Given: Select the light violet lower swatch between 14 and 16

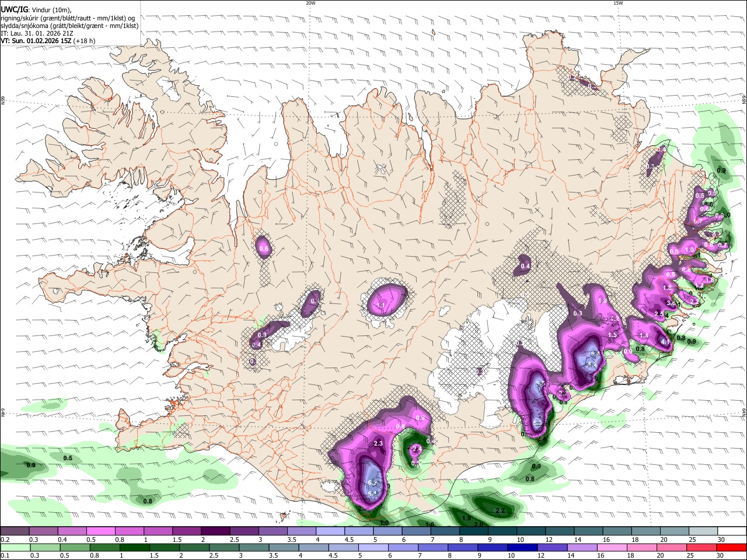Looking at the screenshot, I should (581, 547).
